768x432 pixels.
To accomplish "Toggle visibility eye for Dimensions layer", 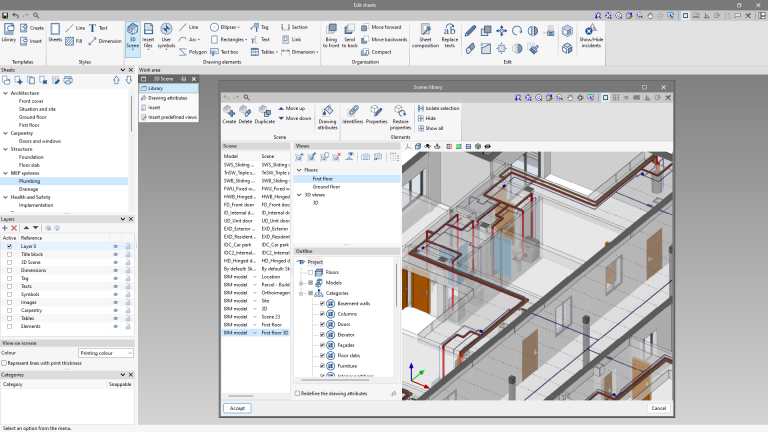I will (x=115, y=270).
